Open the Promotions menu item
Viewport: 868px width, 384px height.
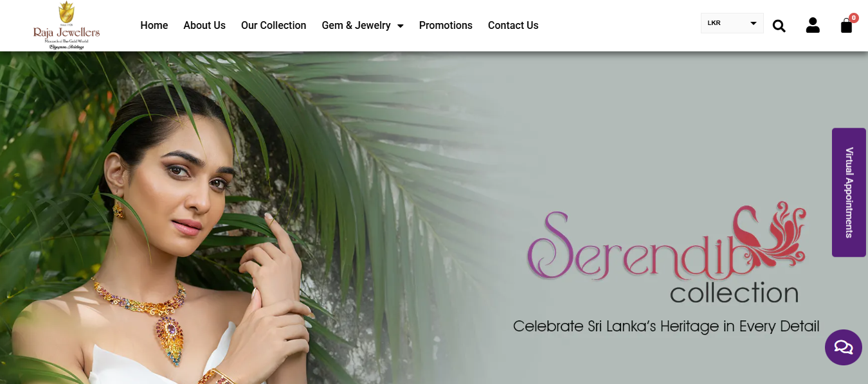[446, 26]
